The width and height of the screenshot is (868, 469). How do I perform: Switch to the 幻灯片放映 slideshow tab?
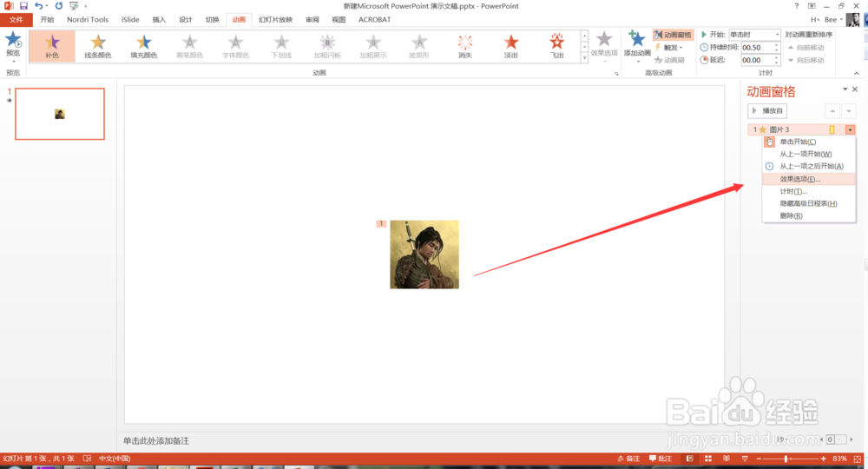(x=275, y=19)
